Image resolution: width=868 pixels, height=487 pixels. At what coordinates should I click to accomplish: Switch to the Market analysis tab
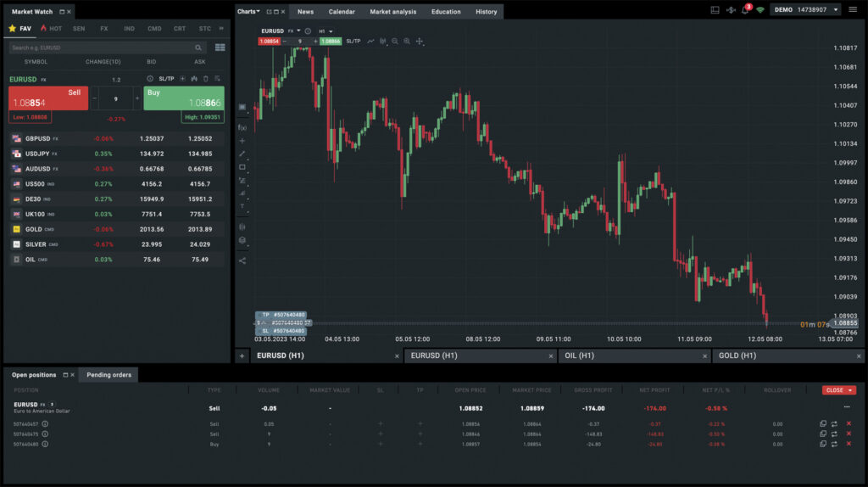(x=392, y=12)
